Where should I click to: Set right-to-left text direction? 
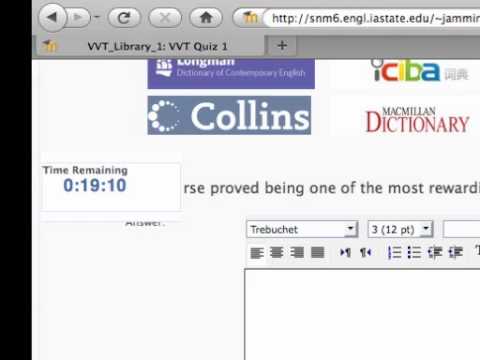click(366, 253)
